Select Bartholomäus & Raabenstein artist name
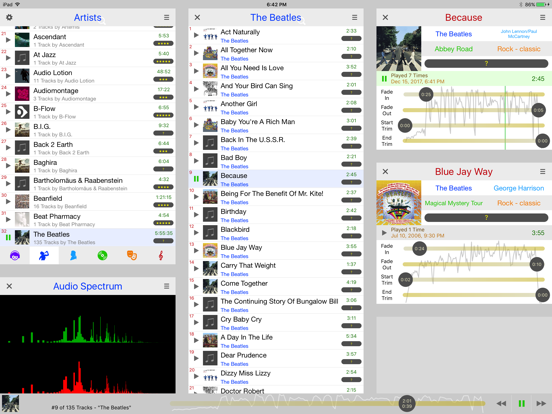Image resolution: width=552 pixels, height=414 pixels. [x=78, y=180]
